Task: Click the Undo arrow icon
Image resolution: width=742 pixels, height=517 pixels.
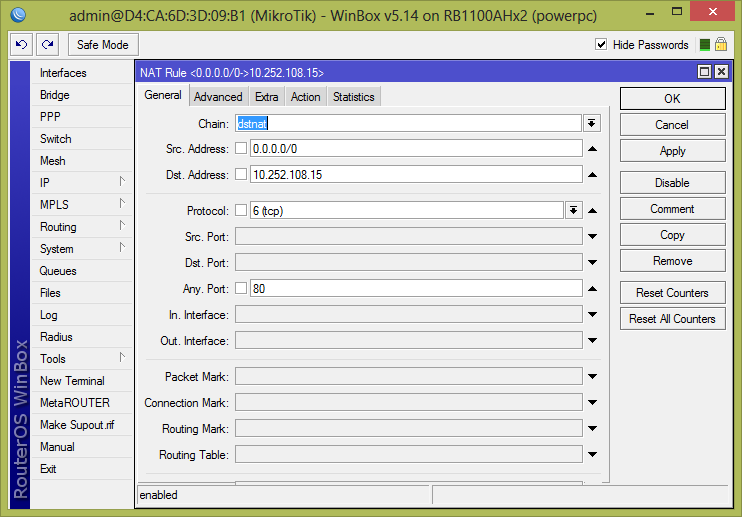Action: click(21, 45)
